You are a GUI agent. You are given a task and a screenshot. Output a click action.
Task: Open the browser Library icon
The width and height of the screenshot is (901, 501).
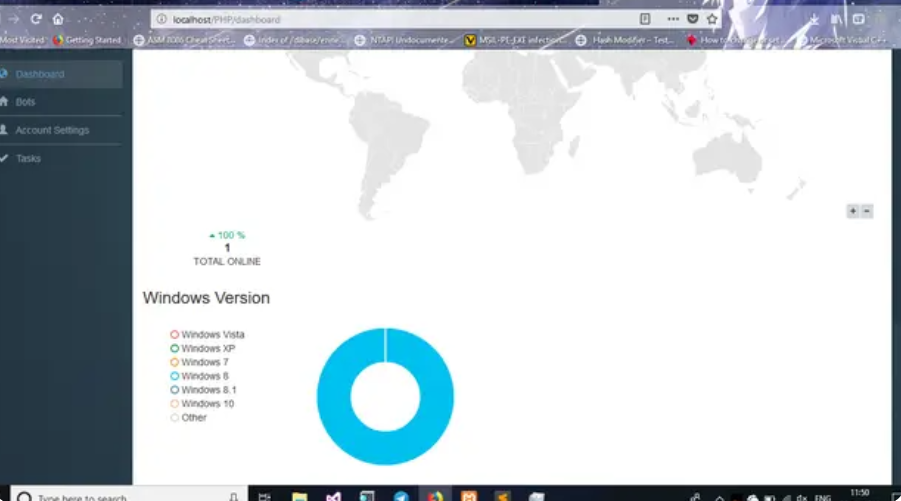(x=836, y=20)
